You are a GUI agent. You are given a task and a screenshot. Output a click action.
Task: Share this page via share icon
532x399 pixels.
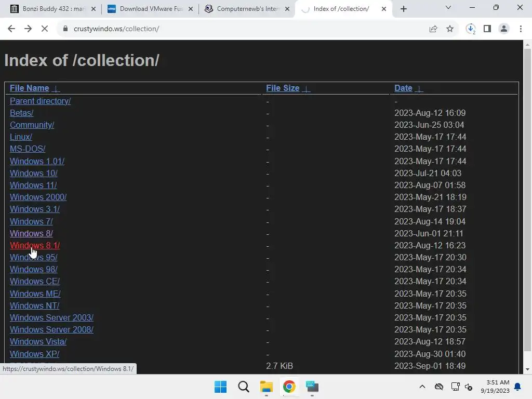click(433, 29)
